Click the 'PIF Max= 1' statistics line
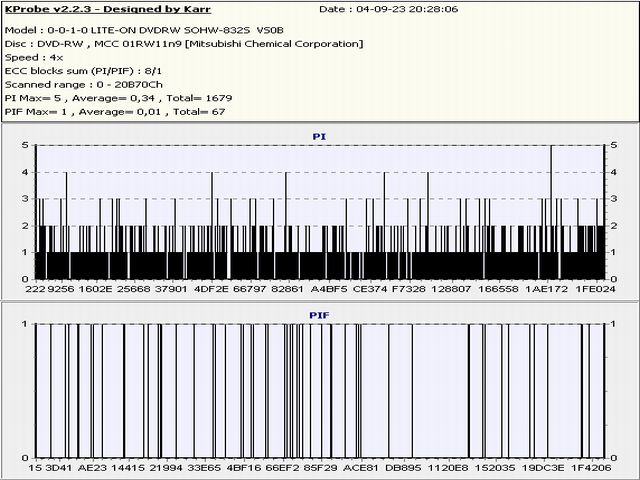This screenshot has height=480, width=640. pyautogui.click(x=115, y=112)
